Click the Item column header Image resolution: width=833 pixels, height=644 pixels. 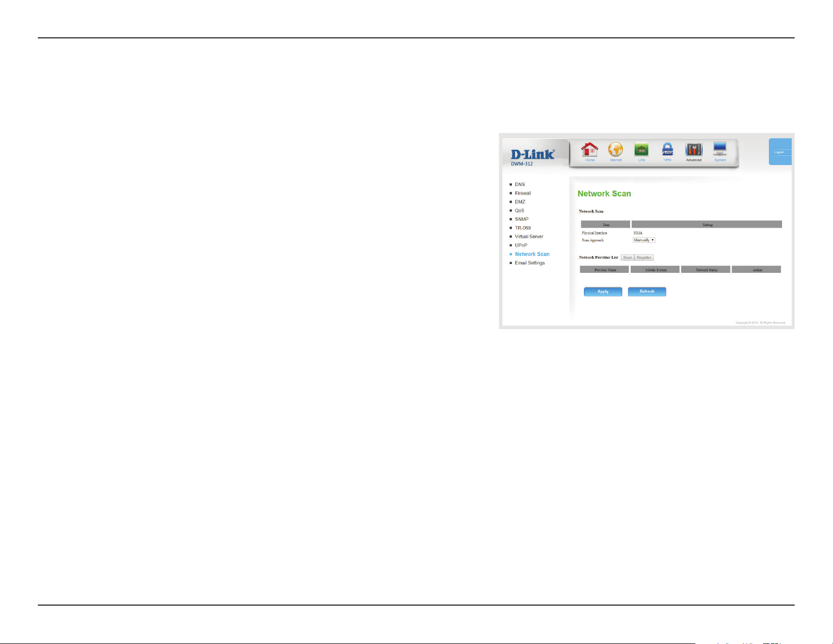pyautogui.click(x=605, y=224)
